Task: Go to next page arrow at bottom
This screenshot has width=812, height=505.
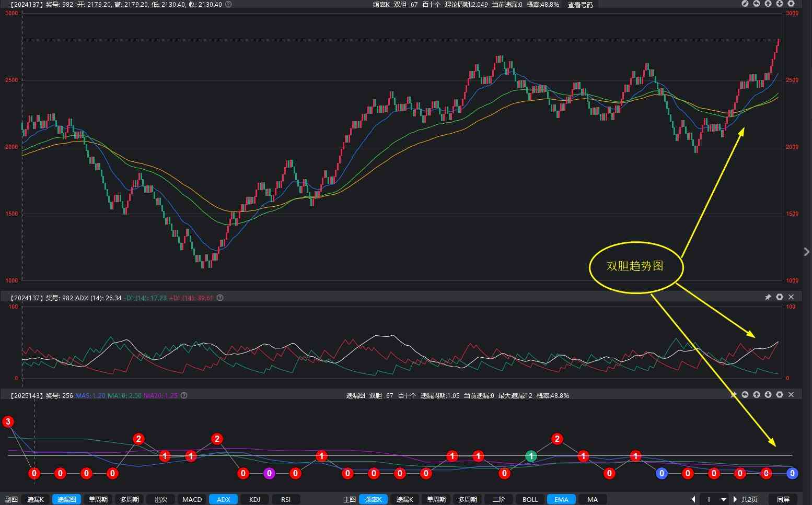Action: [735, 500]
